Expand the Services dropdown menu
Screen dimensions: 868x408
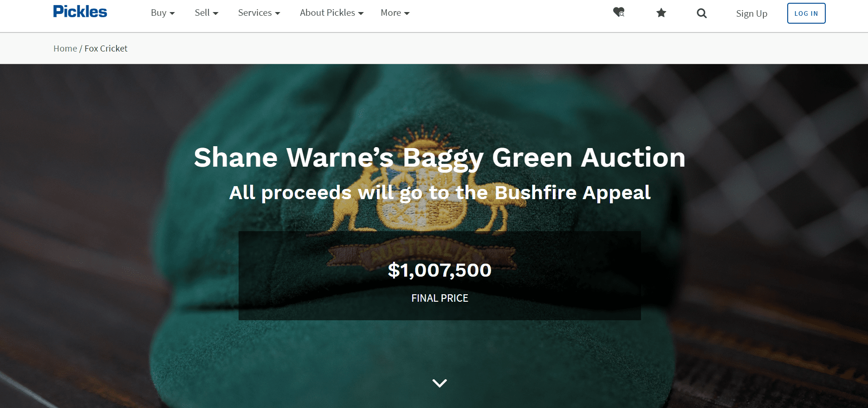[x=259, y=13]
